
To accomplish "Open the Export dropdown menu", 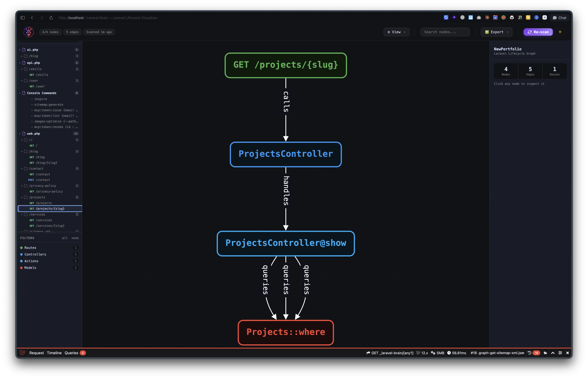I will click(497, 32).
